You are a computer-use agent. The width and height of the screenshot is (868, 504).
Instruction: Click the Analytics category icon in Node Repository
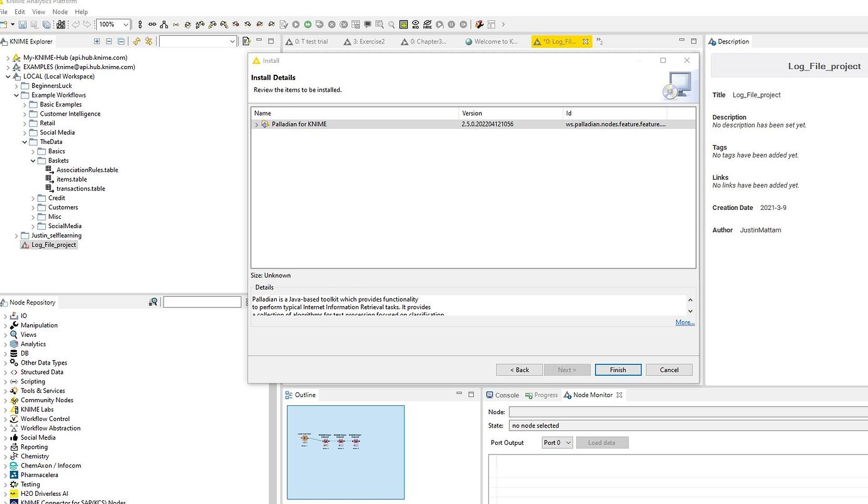click(x=14, y=344)
